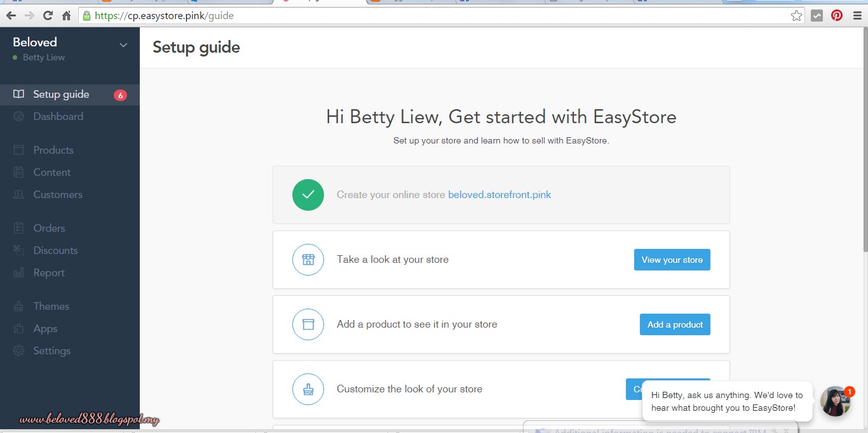Click the gray extension icon beside star
The width and height of the screenshot is (868, 433).
(817, 16)
